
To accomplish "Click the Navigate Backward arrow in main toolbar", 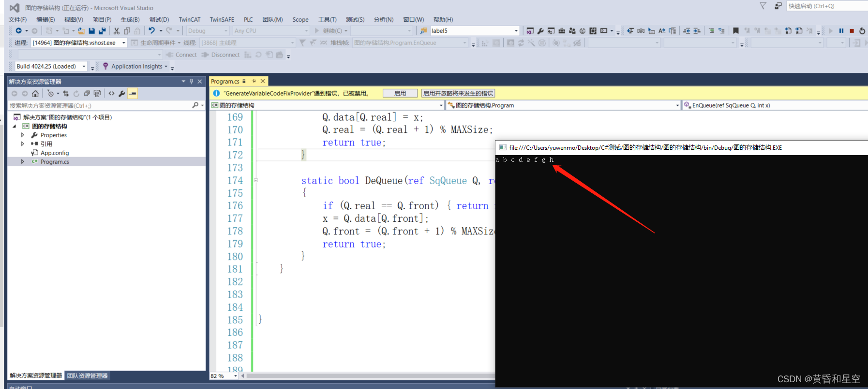I will pyautogui.click(x=18, y=30).
